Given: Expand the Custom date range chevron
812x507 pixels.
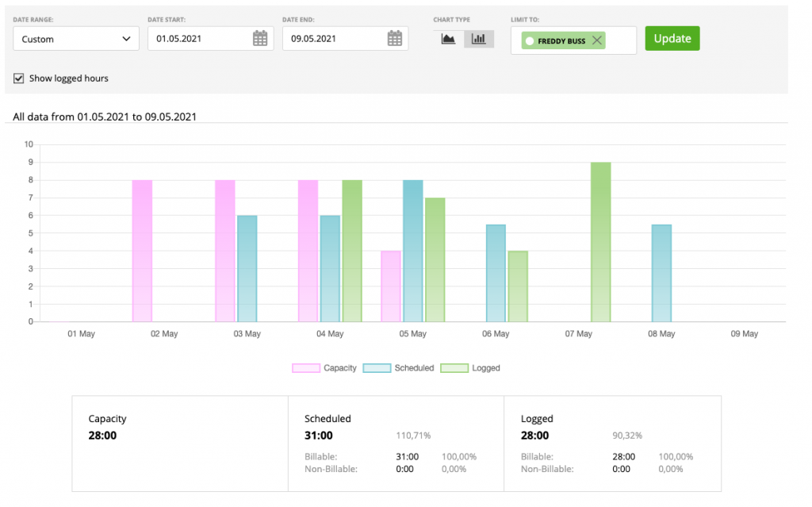Looking at the screenshot, I should coord(125,37).
